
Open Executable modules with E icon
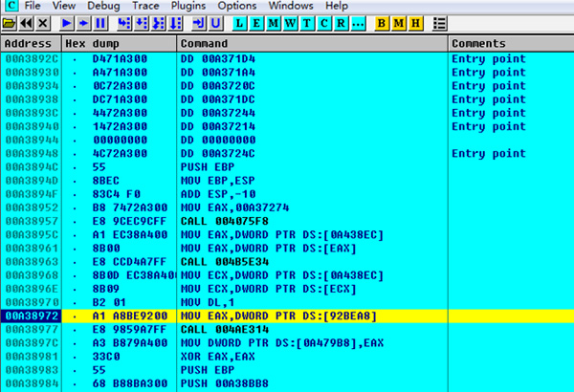tap(256, 24)
